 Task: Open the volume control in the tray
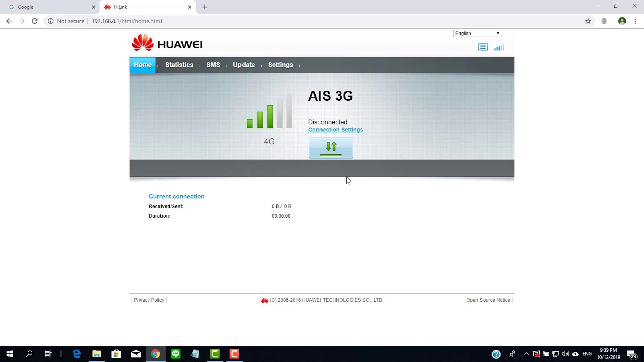566,354
